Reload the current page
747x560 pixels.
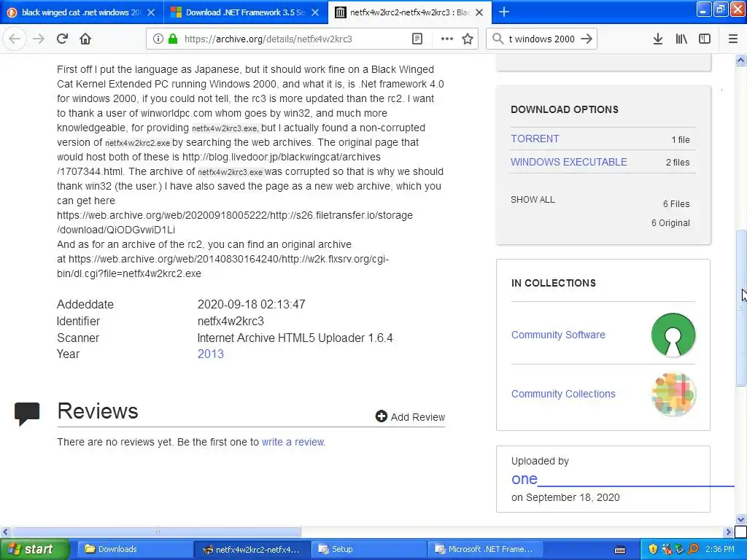62,39
